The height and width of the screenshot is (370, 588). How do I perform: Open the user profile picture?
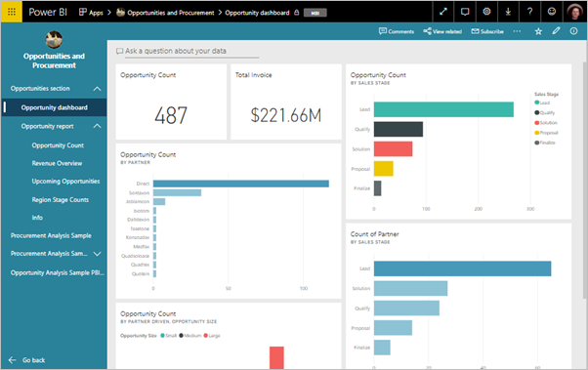(x=575, y=12)
